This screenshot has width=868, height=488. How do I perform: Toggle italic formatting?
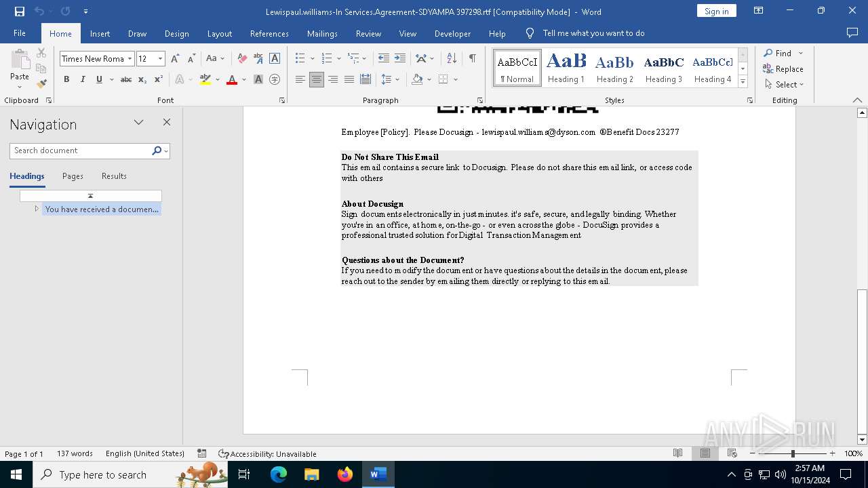[x=83, y=79]
